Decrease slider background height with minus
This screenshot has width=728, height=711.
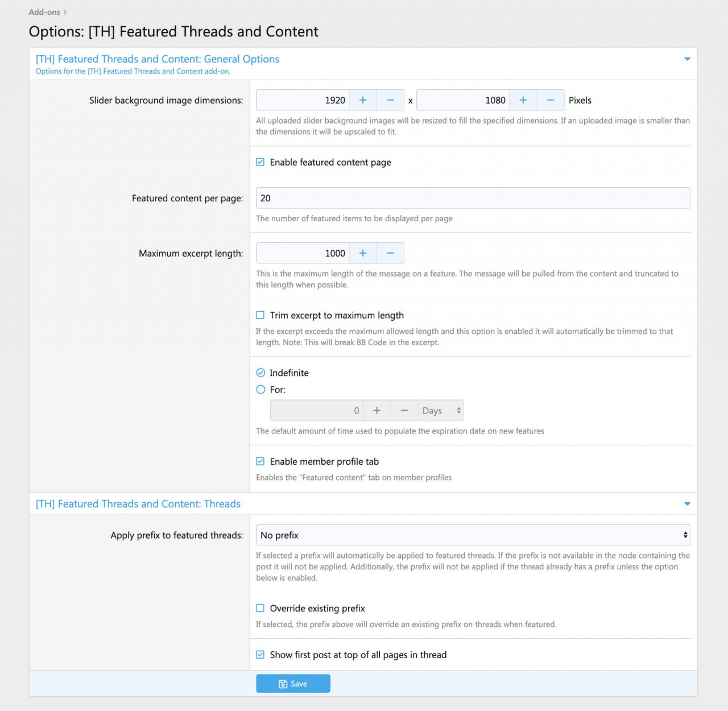[x=551, y=100]
